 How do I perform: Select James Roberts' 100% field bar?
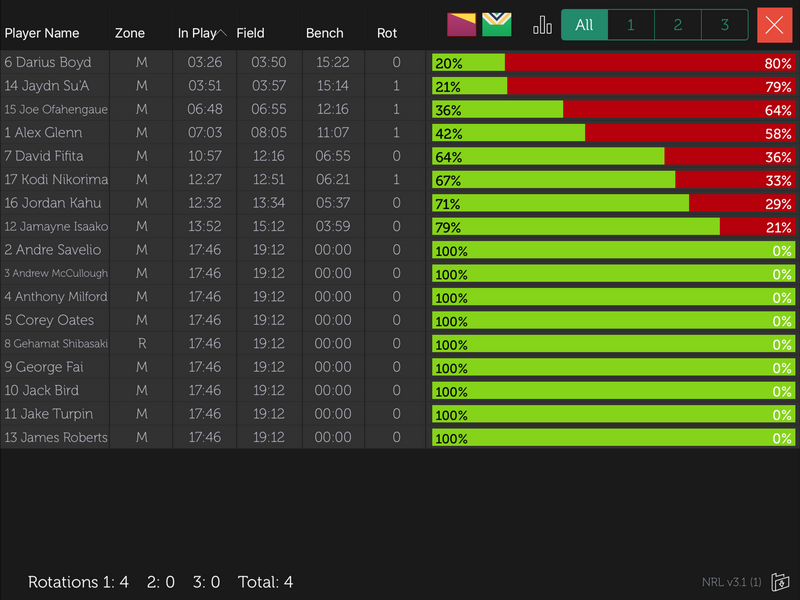(x=613, y=438)
